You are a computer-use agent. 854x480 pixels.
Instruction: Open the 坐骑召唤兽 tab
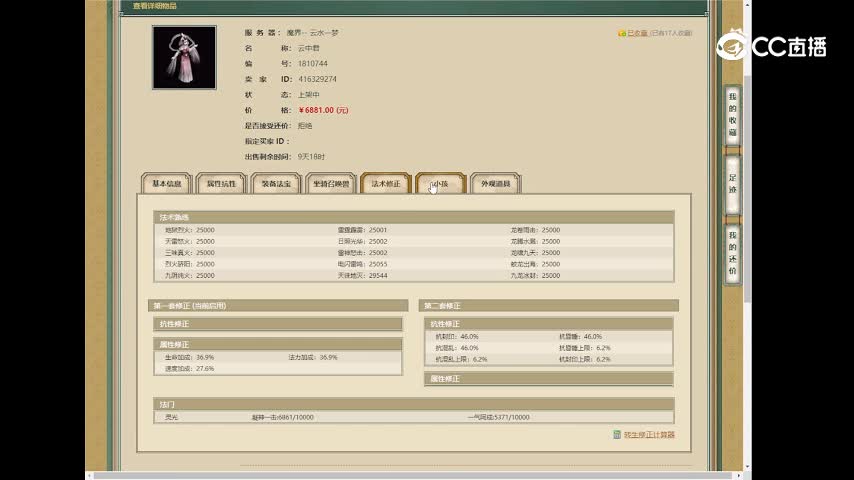pyautogui.click(x=331, y=184)
